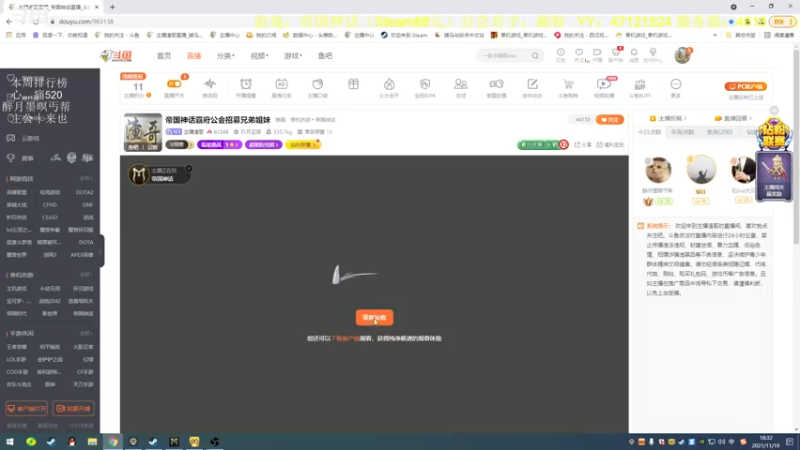Open the 直播回看 link in side panel
800x450 pixels.
pyautogui.click(x=734, y=118)
